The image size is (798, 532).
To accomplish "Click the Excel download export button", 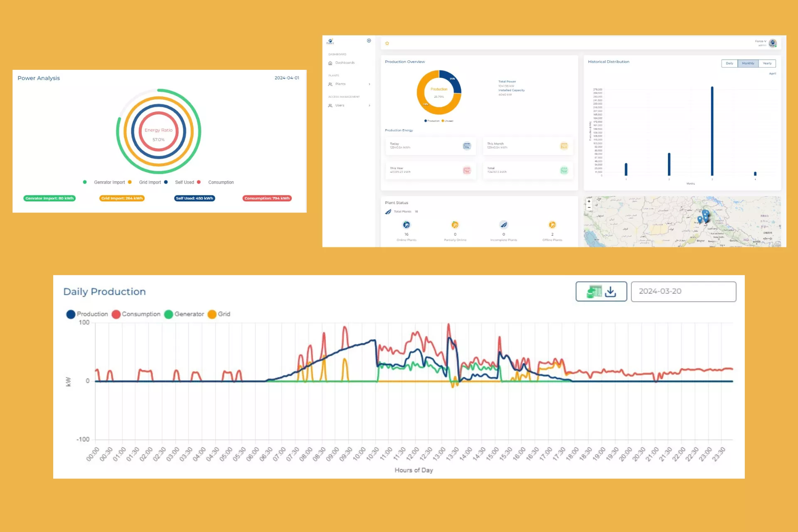I will click(601, 291).
